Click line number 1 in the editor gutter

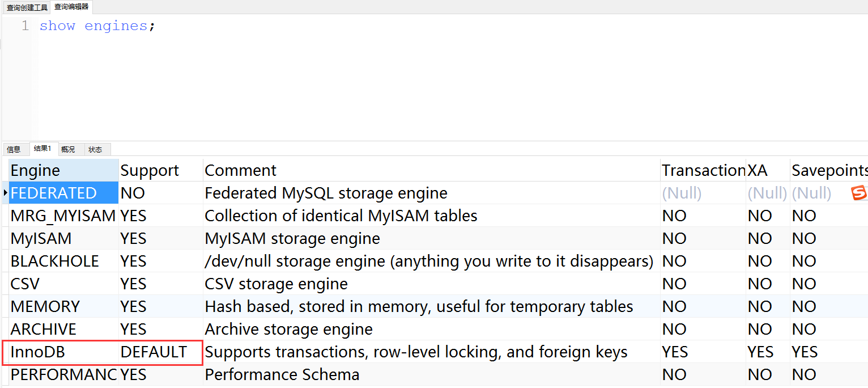pos(25,26)
